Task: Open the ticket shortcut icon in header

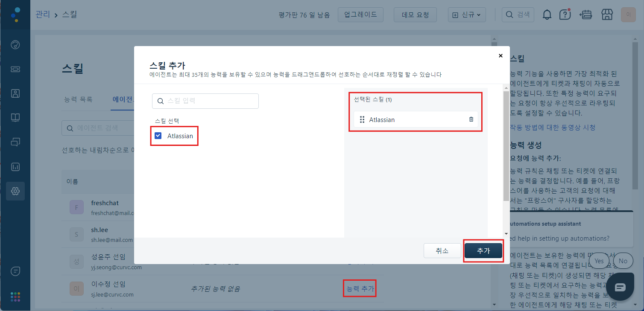Action: point(585,15)
